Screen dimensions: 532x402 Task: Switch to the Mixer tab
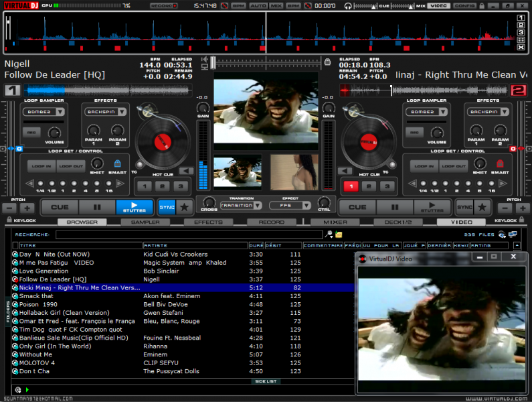click(335, 222)
